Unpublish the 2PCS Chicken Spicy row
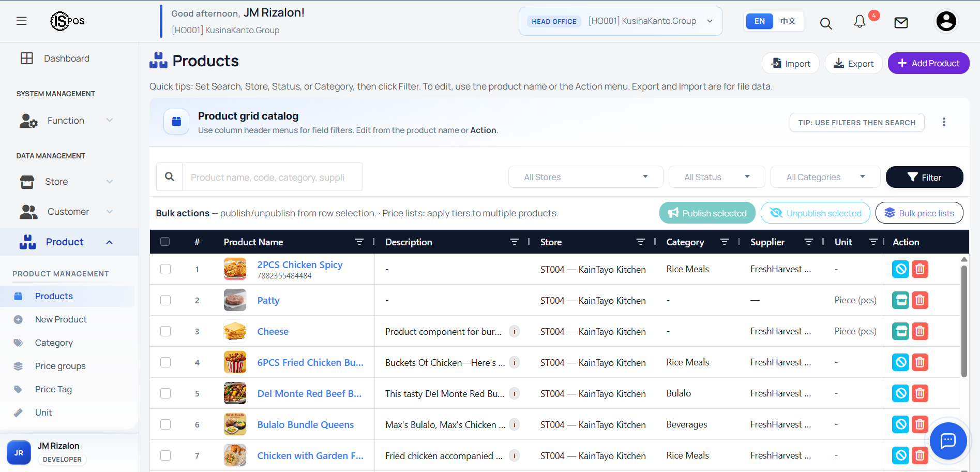Viewport: 980px width, 472px height. click(901, 269)
